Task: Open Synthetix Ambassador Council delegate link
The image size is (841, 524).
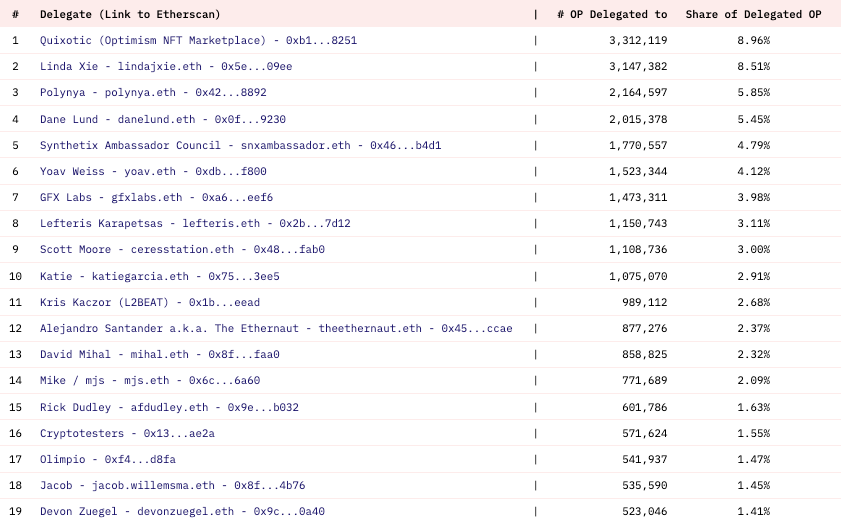Action: tap(241, 145)
